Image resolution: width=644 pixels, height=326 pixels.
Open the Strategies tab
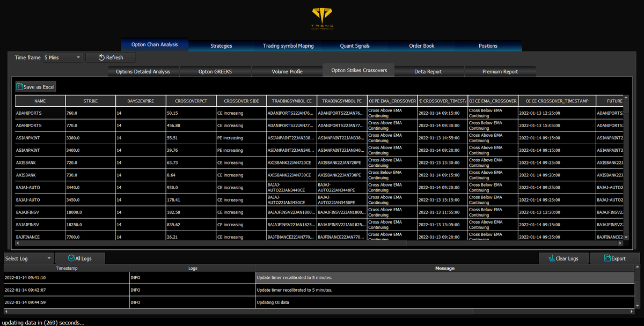tap(221, 46)
